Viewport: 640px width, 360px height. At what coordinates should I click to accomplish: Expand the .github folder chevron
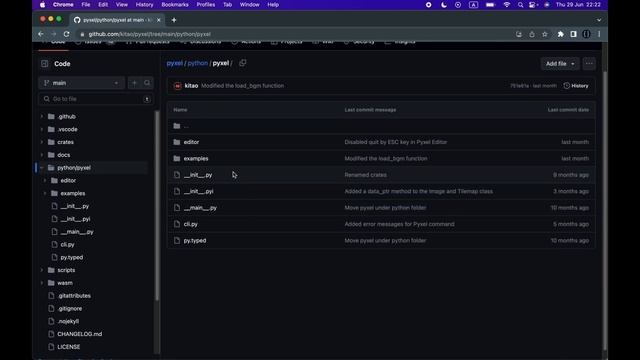pos(42,117)
